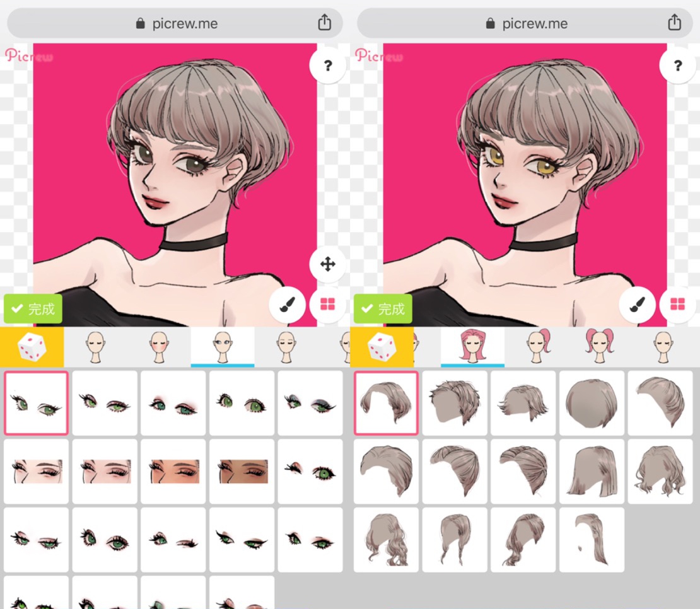
Task: Choose the round bob hairstyle thumbnail
Action: point(592,403)
